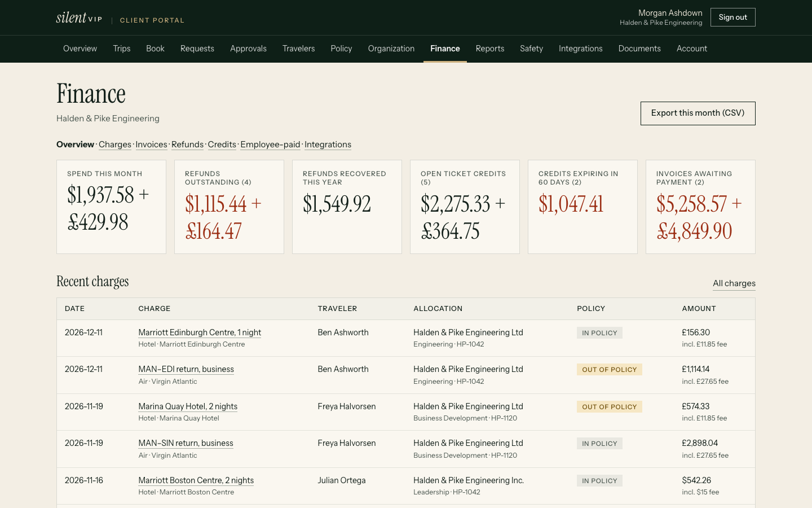Click the traveler name Julian Ortega
812x508 pixels.
[342, 480]
